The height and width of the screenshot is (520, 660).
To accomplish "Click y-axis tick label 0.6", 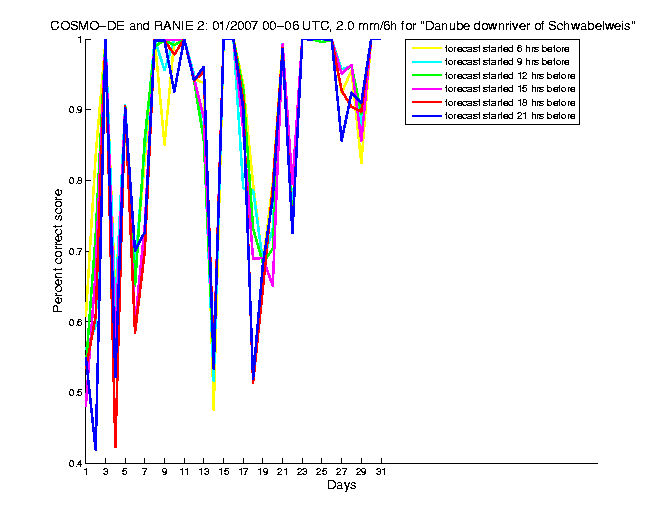I will [x=75, y=322].
